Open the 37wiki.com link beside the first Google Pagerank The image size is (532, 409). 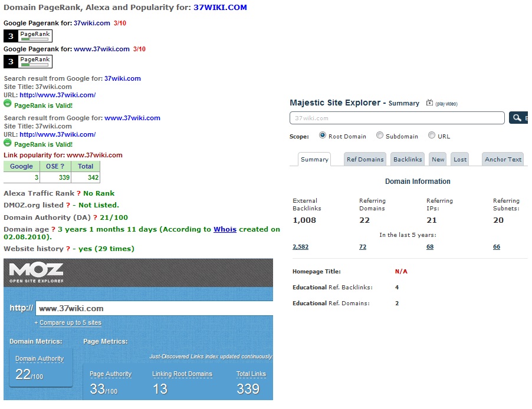[x=92, y=23]
